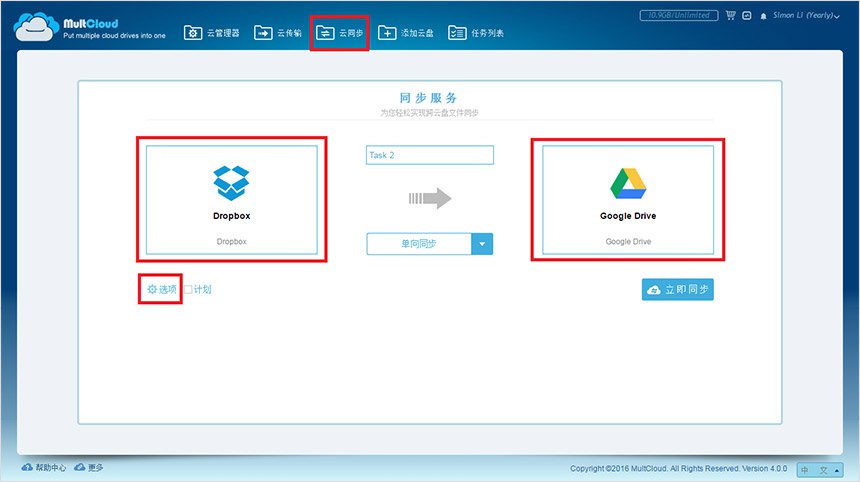Expand the Simon Li (Yearly) account menu

[806, 15]
